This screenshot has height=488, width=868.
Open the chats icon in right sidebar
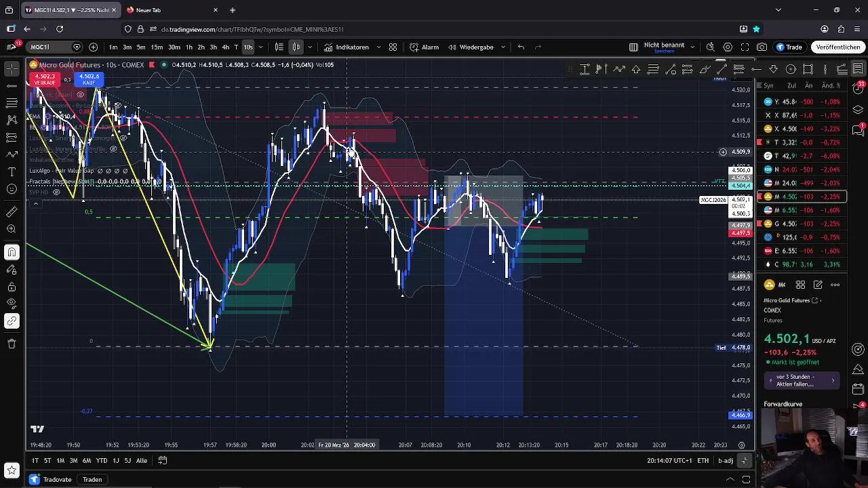coord(858,130)
